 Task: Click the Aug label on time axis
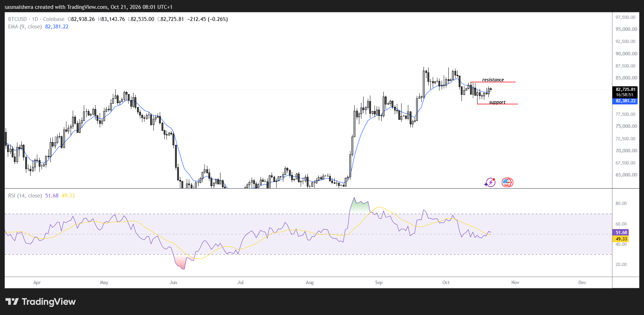310,283
